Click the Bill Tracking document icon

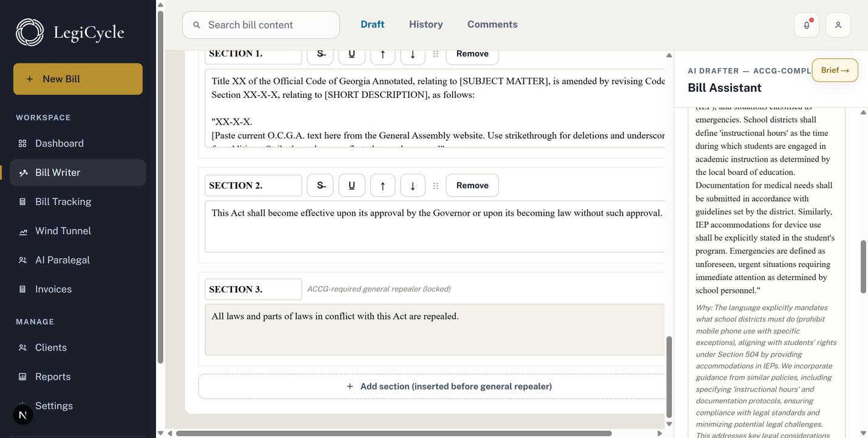click(x=22, y=202)
